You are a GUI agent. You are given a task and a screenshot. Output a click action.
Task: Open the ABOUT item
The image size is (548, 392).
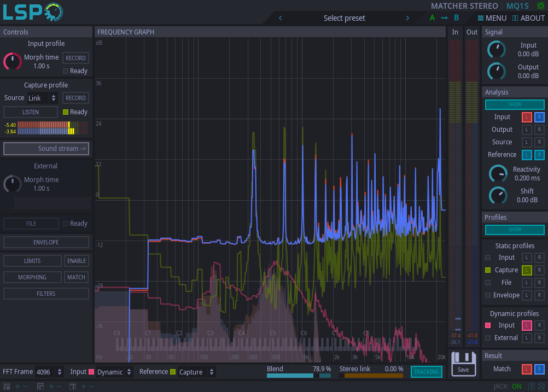pyautogui.click(x=528, y=18)
